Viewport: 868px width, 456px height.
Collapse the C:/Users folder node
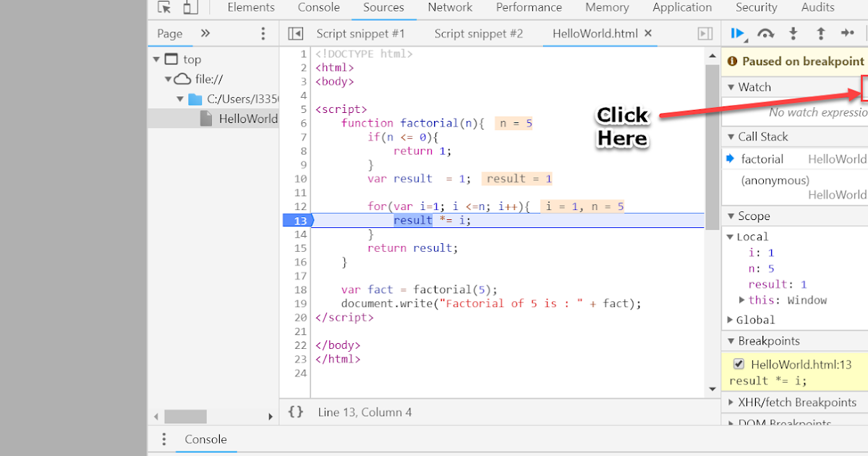tap(180, 99)
